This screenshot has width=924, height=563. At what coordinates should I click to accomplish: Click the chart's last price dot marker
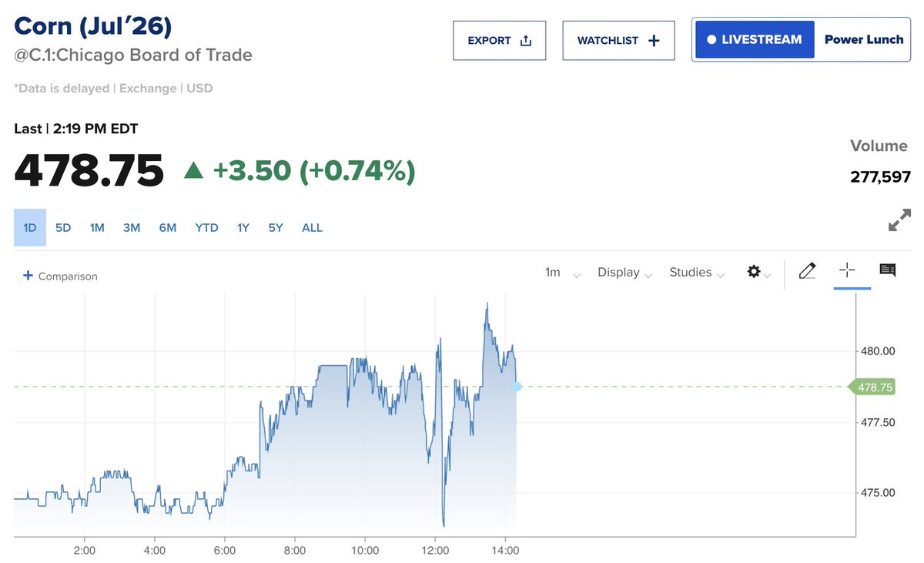(517, 387)
